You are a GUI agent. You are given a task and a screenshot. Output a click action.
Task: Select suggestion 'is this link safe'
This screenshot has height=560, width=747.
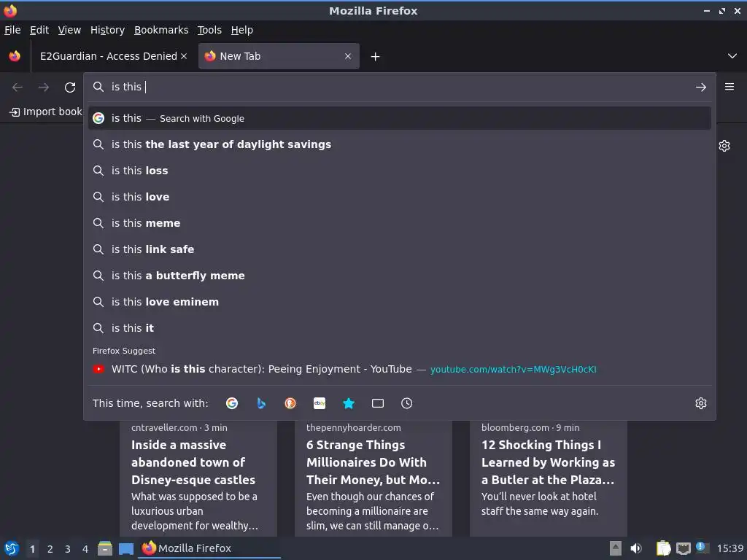click(400, 249)
